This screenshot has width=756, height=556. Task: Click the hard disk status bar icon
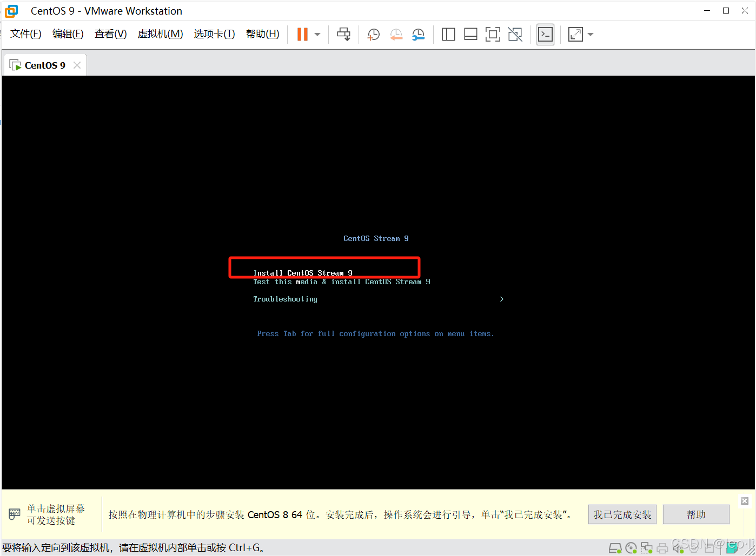[615, 548]
